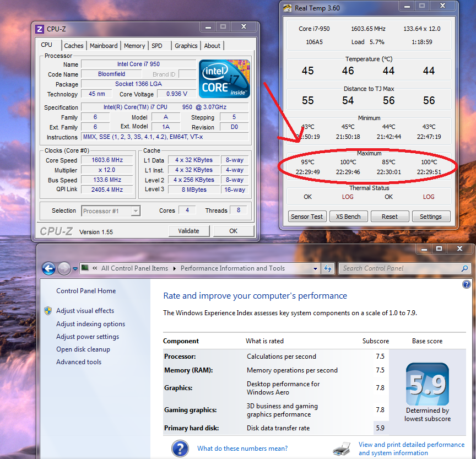Click the Core Speed 1603.6 MHz value
This screenshot has height=459, width=476.
pyautogui.click(x=107, y=160)
